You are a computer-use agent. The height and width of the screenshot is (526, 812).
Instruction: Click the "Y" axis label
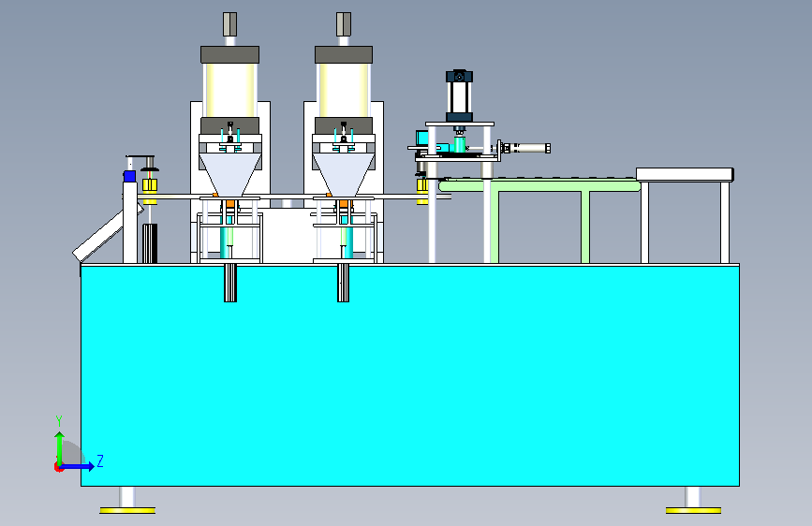(x=59, y=421)
